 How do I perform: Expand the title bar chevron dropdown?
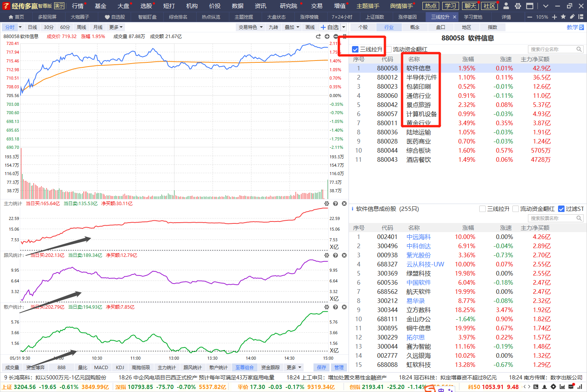[x=545, y=6]
